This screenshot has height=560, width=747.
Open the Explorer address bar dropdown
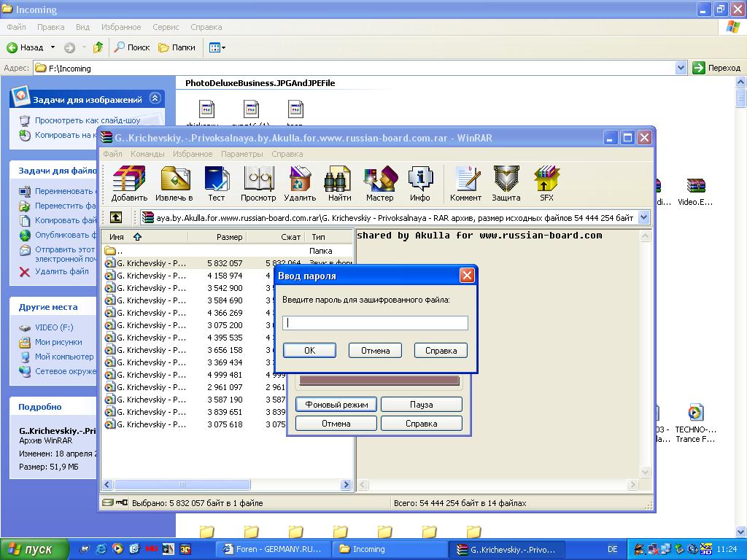tap(681, 68)
